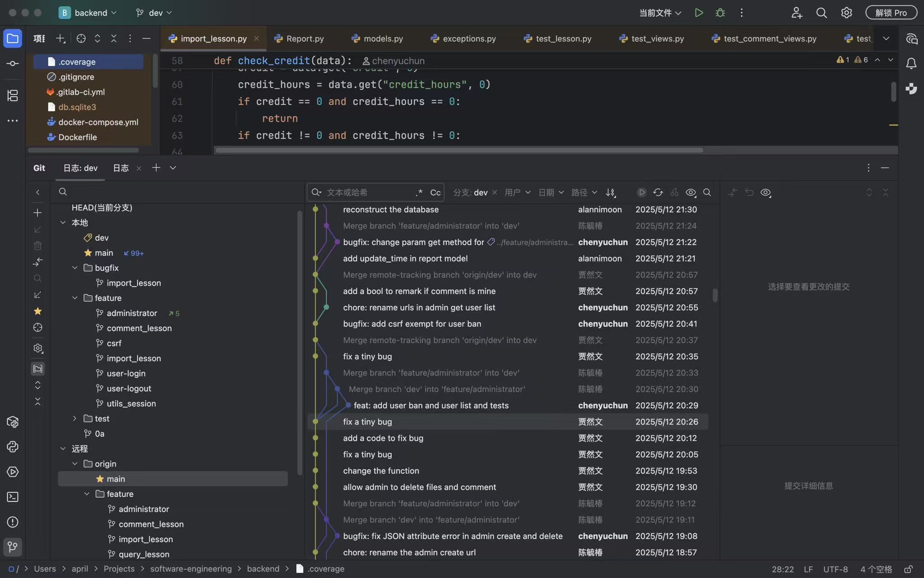Click Select Opened File target icon

81,38
